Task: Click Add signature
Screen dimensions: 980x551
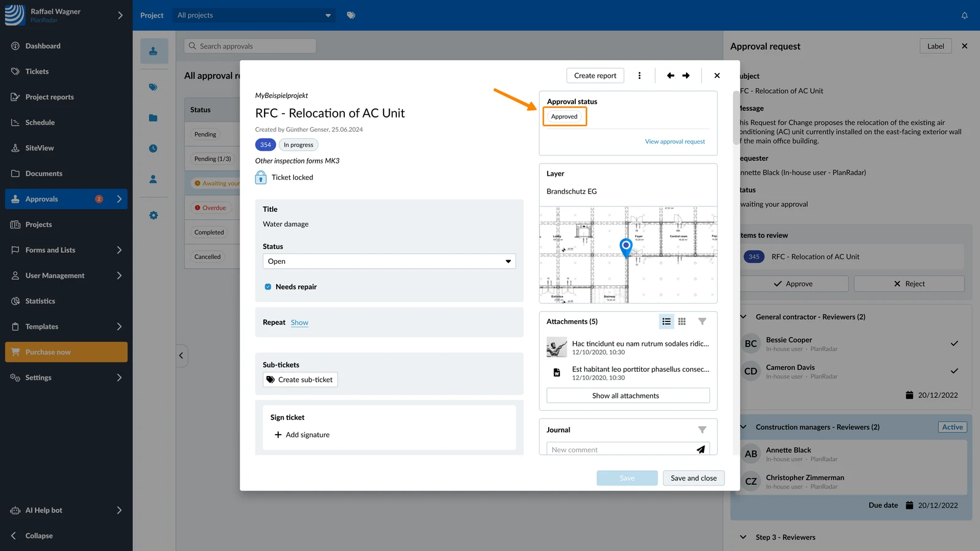Action: [302, 435]
